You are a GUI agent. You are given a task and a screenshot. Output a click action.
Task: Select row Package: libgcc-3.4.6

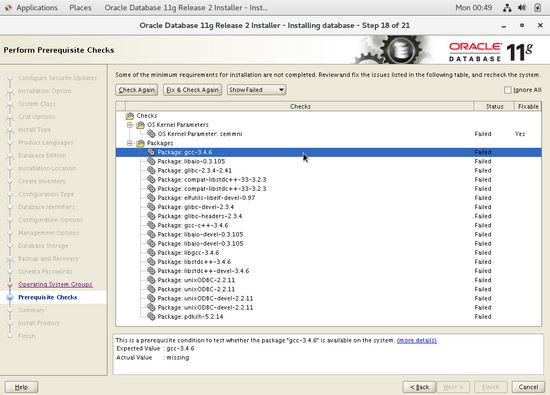tap(329, 253)
